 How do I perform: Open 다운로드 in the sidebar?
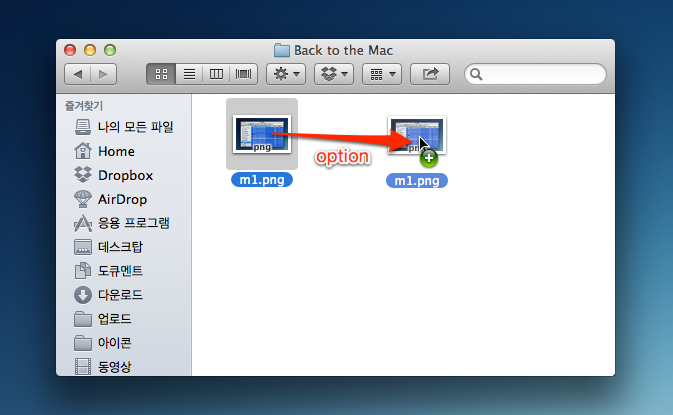tap(120, 295)
